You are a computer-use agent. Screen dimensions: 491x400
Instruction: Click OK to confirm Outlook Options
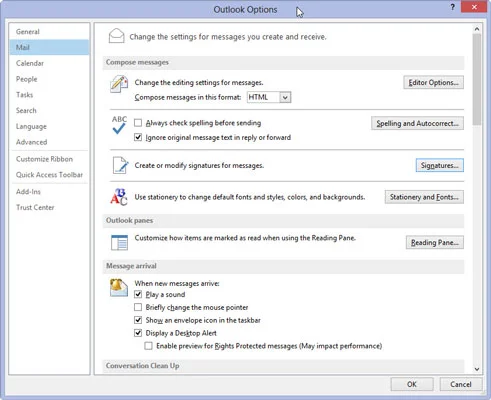click(x=412, y=384)
